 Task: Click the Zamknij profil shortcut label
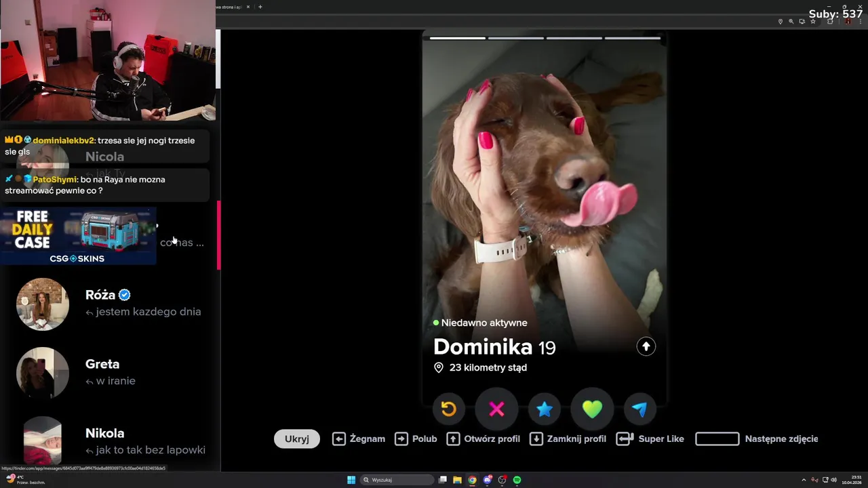click(576, 439)
